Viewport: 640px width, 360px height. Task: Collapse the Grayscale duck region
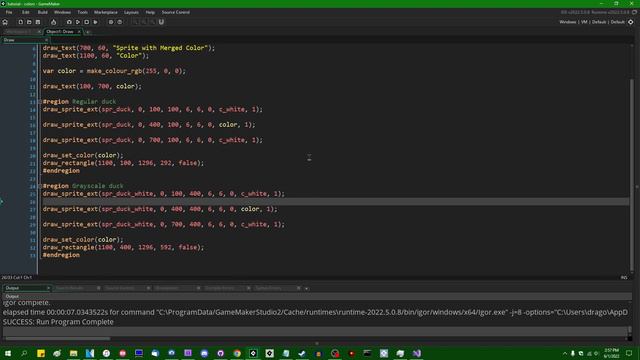point(40,186)
